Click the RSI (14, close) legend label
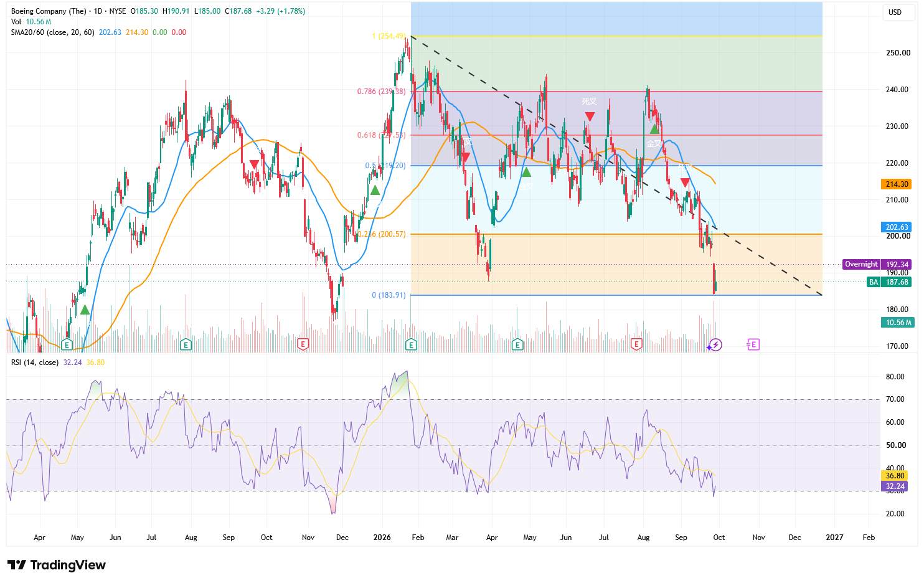The width and height of the screenshot is (924, 583). click(x=35, y=363)
